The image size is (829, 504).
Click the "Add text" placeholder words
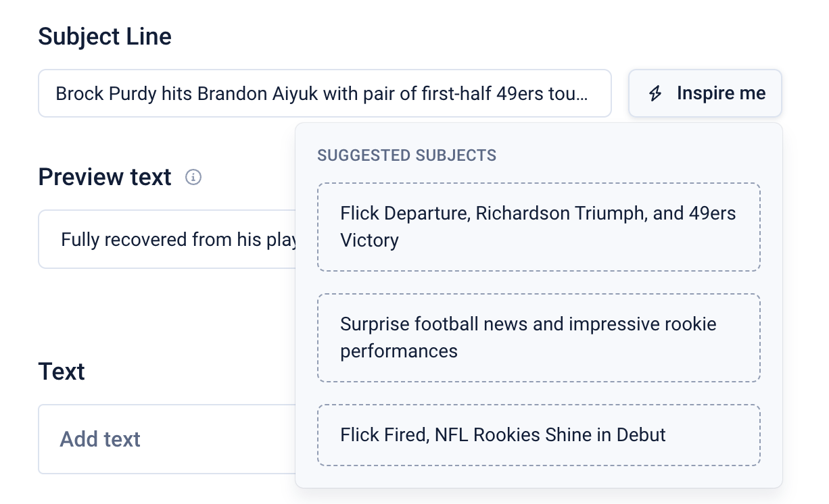[100, 439]
